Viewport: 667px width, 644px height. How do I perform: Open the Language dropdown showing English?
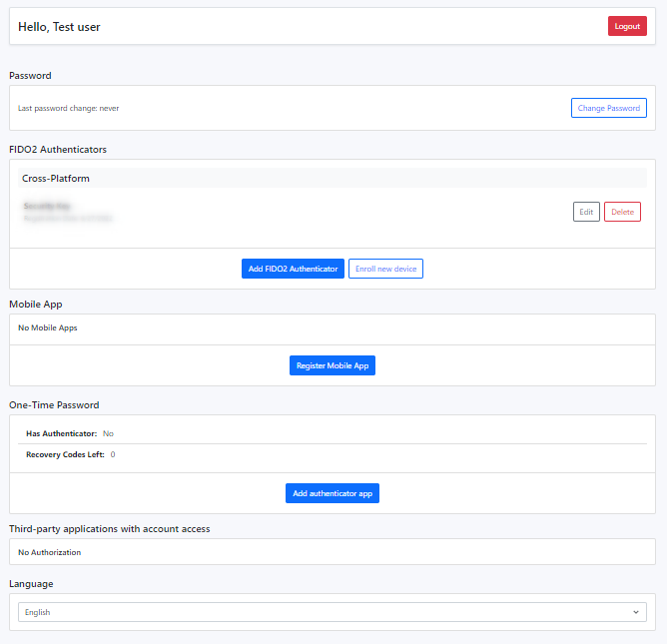pos(332,612)
